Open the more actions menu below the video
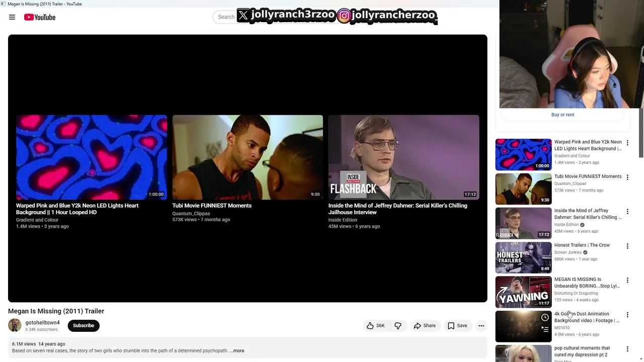 coord(481,326)
